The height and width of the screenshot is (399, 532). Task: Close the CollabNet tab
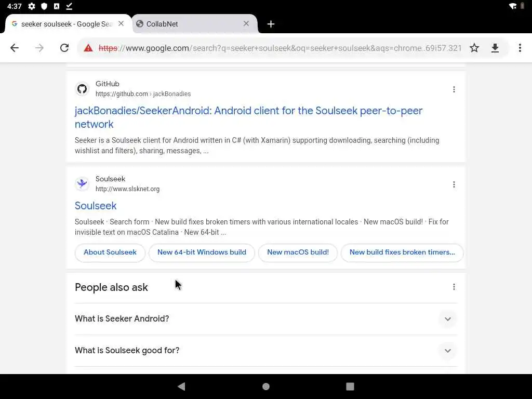pyautogui.click(x=246, y=24)
